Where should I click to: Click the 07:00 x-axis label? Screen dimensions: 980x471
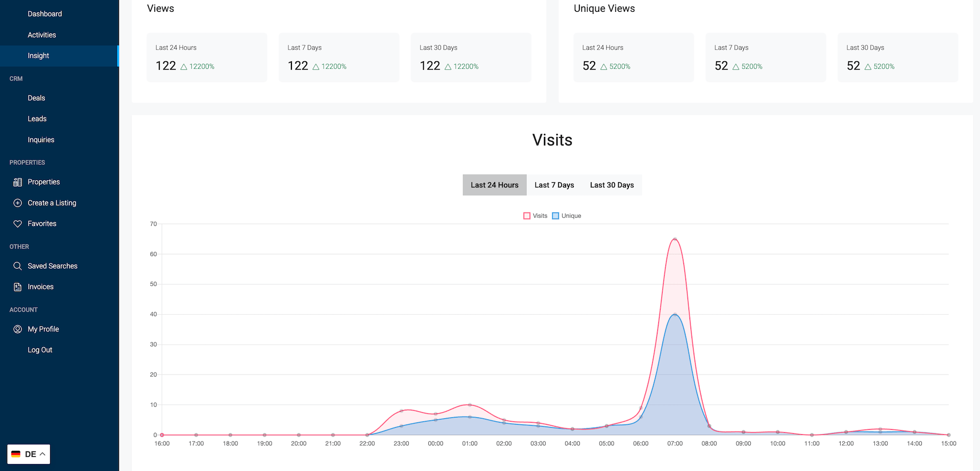point(675,443)
